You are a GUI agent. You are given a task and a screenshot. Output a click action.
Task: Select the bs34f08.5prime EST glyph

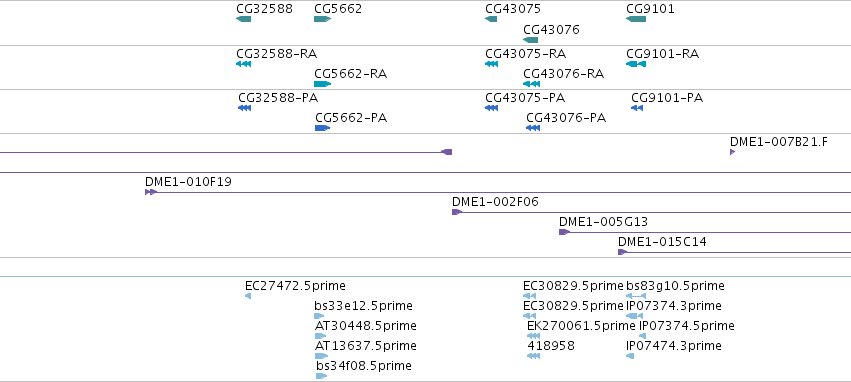pos(321,375)
